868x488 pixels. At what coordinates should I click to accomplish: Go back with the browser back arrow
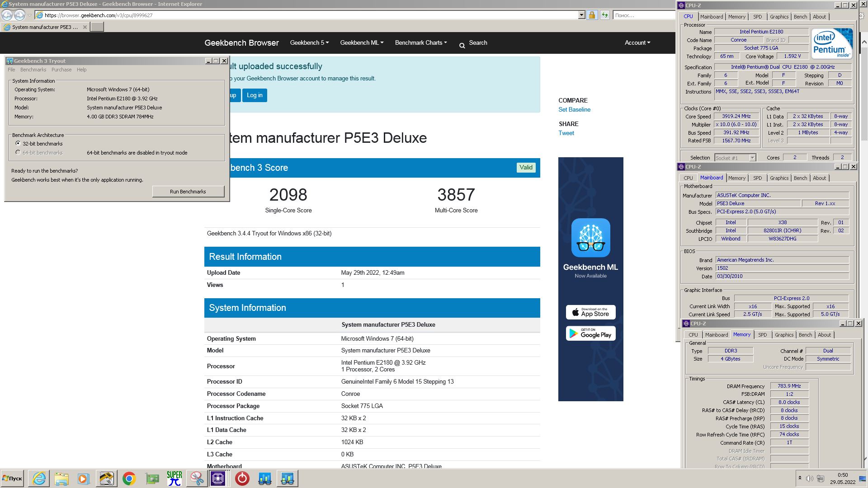7,15
